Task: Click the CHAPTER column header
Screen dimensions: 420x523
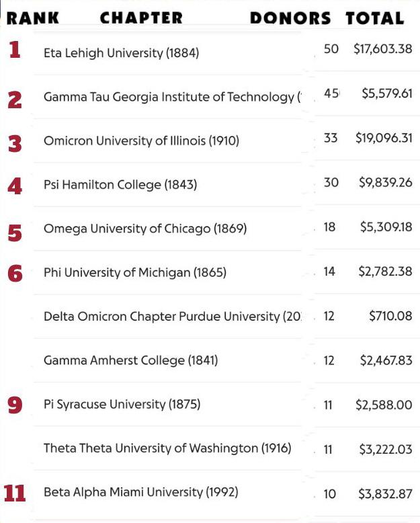Action: click(140, 19)
